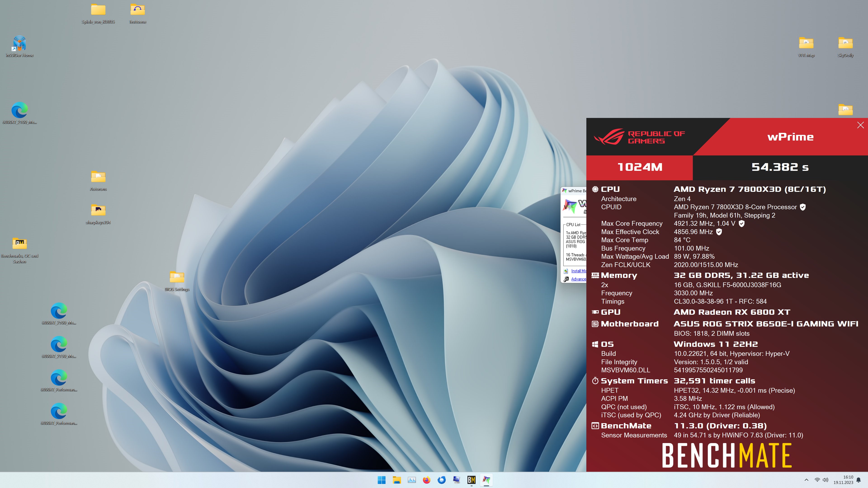Click the verified shield next to CPUID name
This screenshot has width=868, height=488.
[x=803, y=207]
